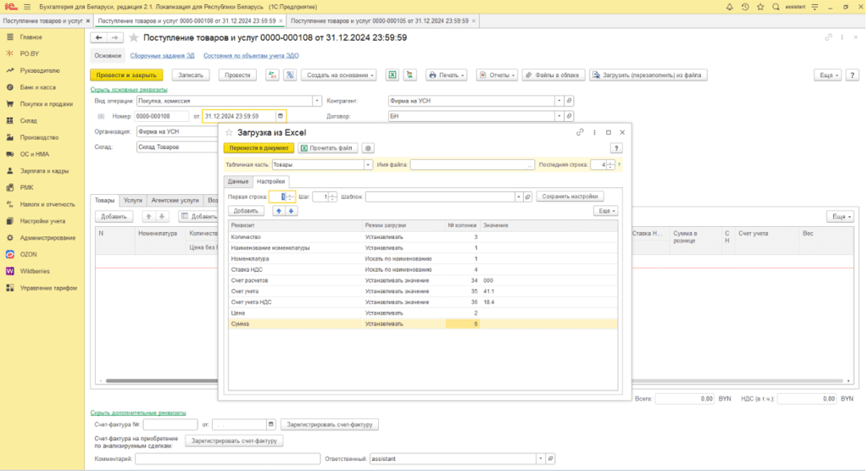Copy link icon in Загрузка из Excel header
The height and width of the screenshot is (471, 868).
(x=580, y=132)
